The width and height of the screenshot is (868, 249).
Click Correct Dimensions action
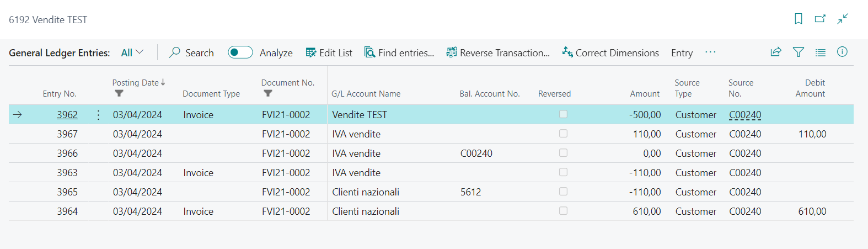(x=610, y=52)
